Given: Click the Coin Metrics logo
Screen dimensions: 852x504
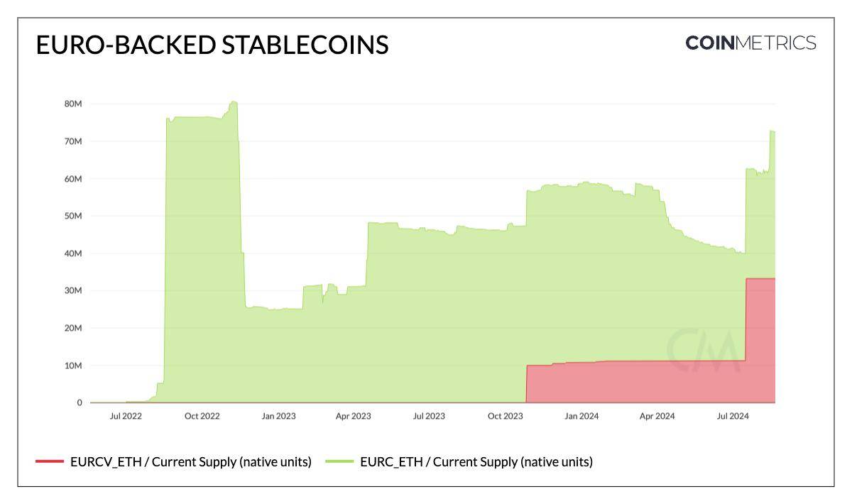Looking at the screenshot, I should (750, 43).
